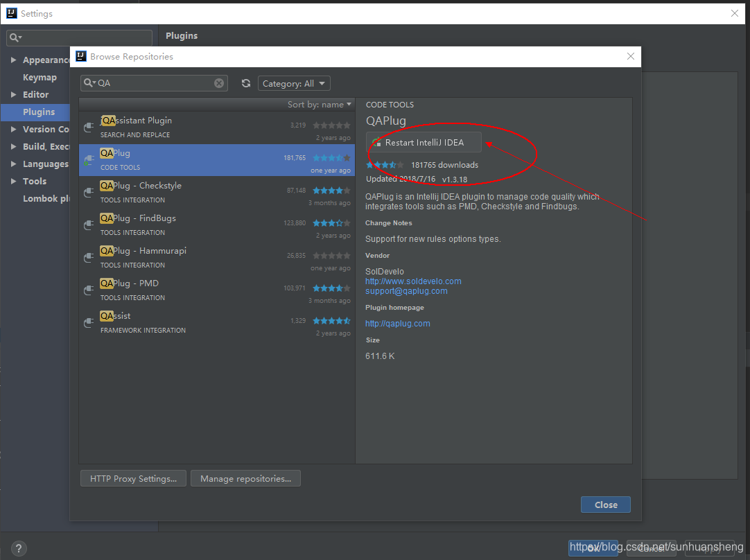Click plug icon beside QAPlug - FindBugs

point(89,225)
